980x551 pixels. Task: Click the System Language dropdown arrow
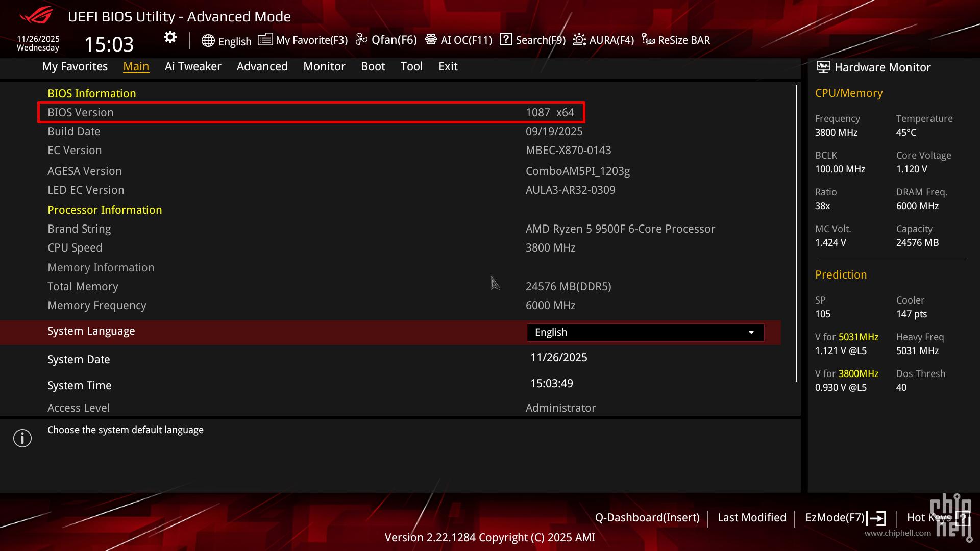tap(751, 333)
